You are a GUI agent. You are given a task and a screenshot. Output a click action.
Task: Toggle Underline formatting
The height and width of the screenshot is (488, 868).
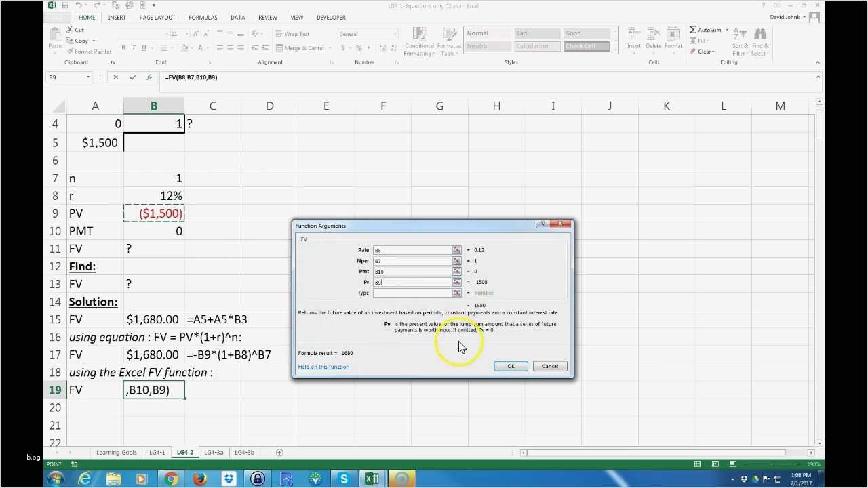pos(144,48)
